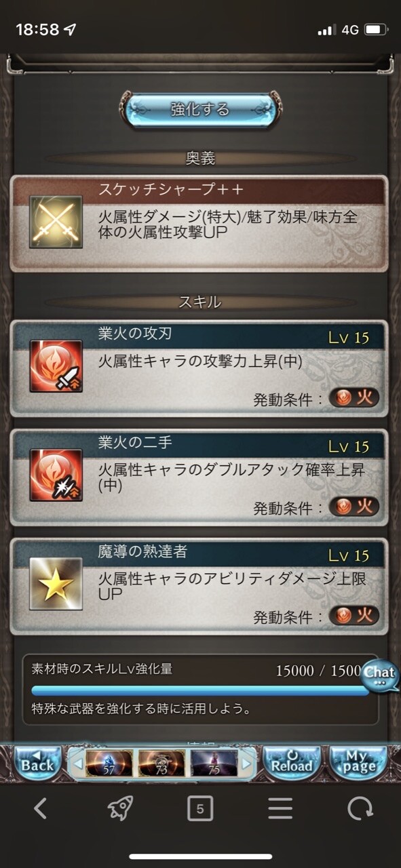Tap the 強化する upgrade button
Screen dimensions: 401x868
pyautogui.click(x=201, y=109)
